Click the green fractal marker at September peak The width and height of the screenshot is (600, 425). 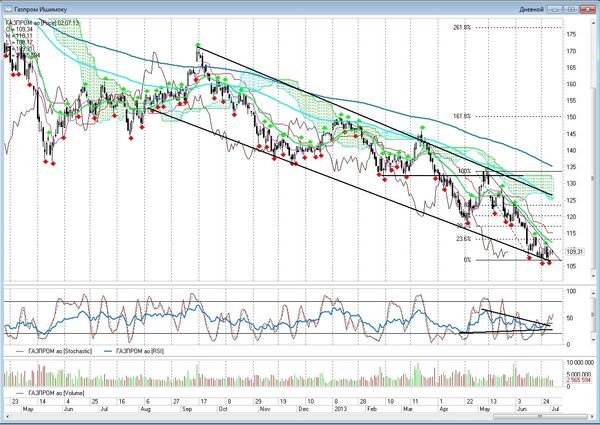199,46
